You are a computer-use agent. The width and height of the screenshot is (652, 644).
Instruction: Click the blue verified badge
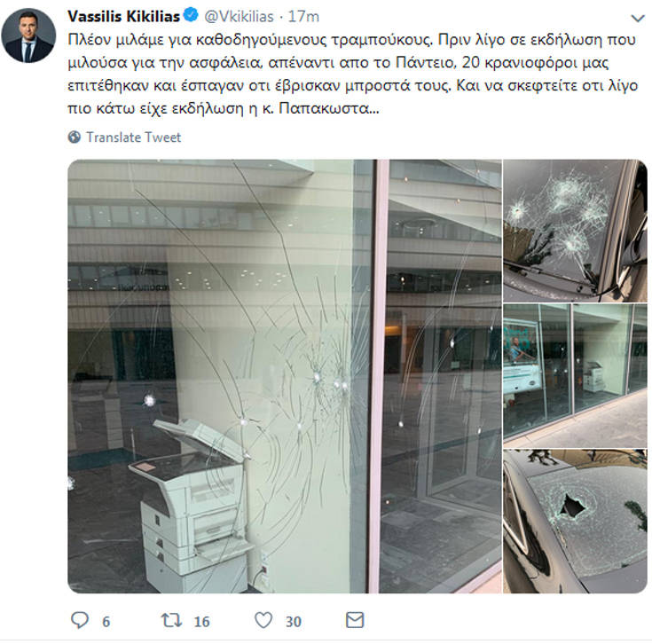[191, 16]
